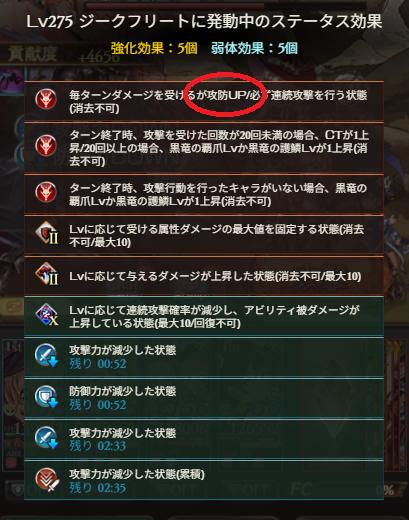Viewport: 409px width, 520px height.
Task: Click the shield-down icon for 防御力が減少した状態
Action: (x=46, y=397)
